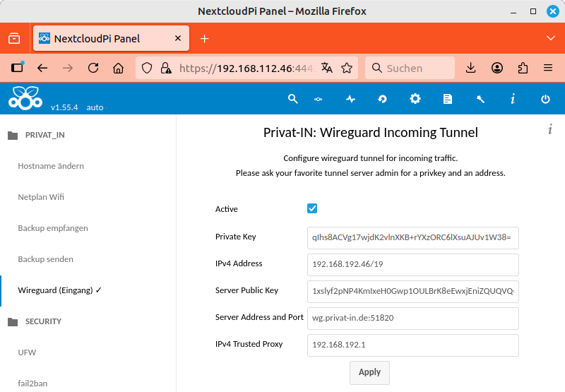The width and height of the screenshot is (565, 392).
Task: Launch the configuration wizard wand icon
Action: pos(480,100)
